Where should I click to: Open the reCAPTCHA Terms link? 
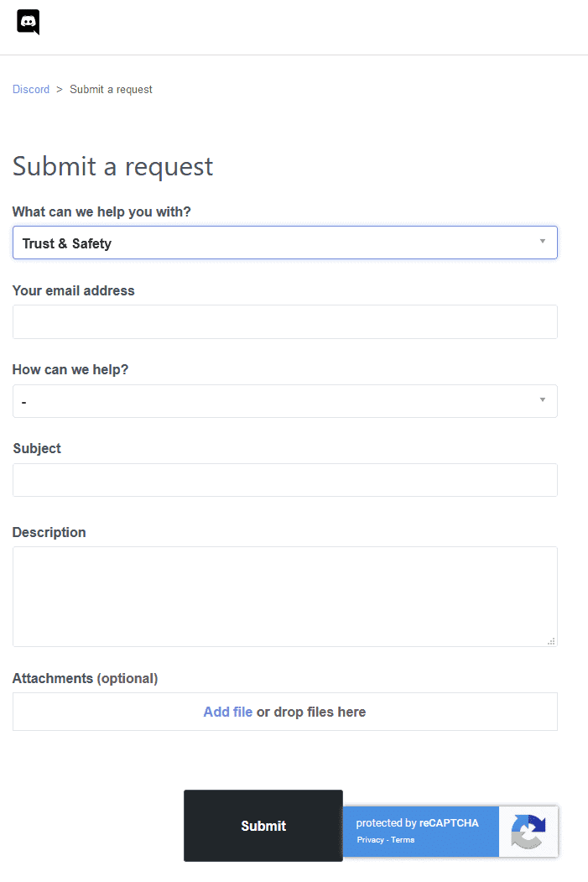coord(403,839)
